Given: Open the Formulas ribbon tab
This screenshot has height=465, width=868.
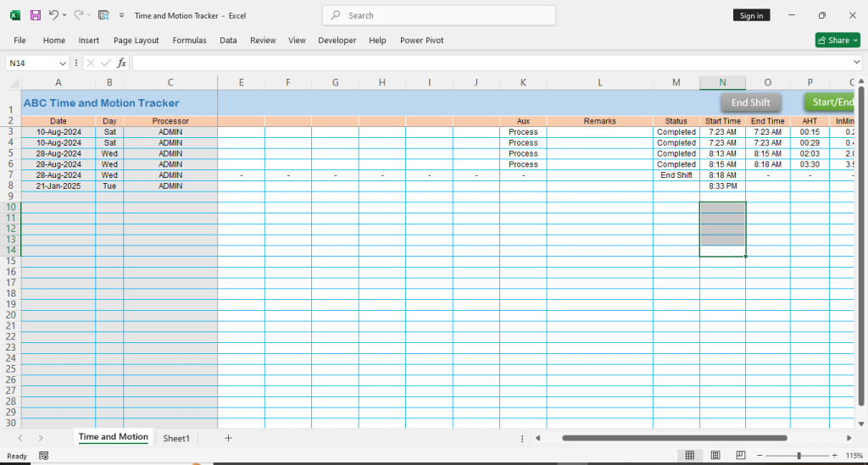Looking at the screenshot, I should coord(189,40).
